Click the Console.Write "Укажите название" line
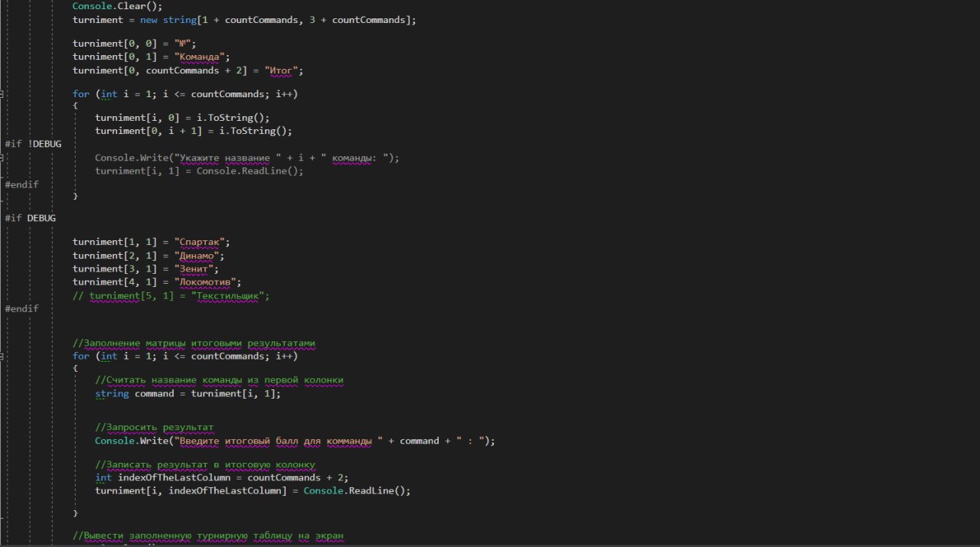Viewport: 980px width, 547px height. (x=247, y=158)
